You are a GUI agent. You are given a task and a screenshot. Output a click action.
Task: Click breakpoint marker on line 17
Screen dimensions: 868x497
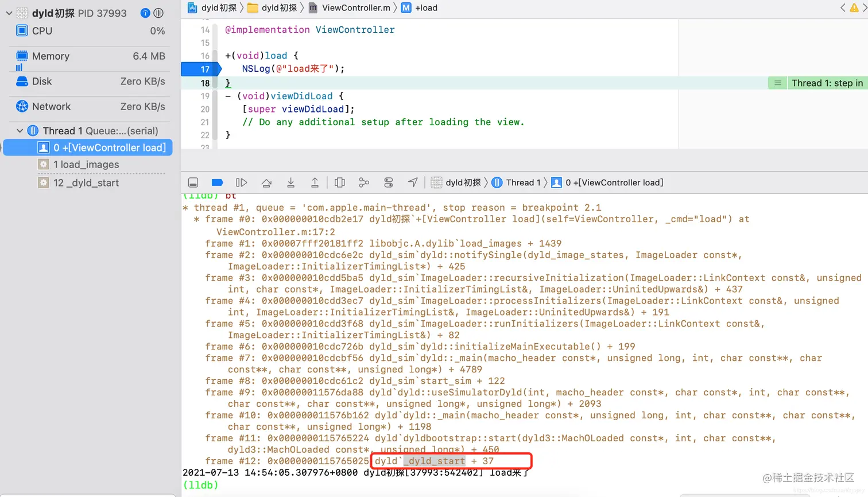tap(201, 69)
